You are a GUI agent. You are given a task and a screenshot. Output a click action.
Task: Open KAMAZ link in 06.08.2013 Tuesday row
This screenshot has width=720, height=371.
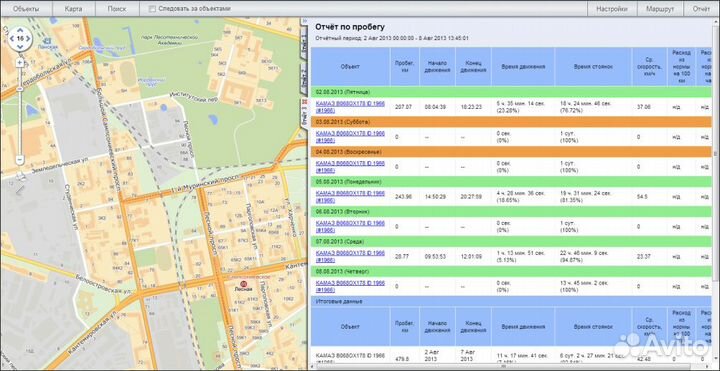pos(350,226)
